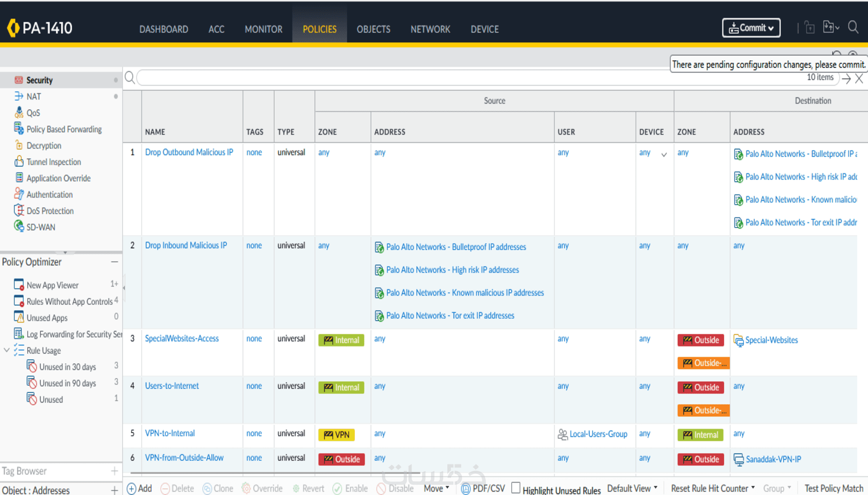This screenshot has width=868, height=495.
Task: Switch to the DASHBOARD tab
Action: click(x=163, y=29)
